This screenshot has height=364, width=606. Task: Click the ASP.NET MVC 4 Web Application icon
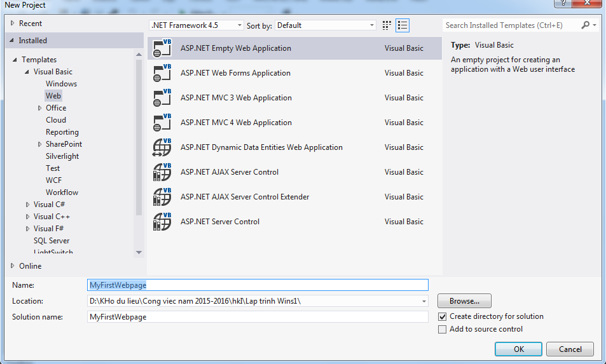coord(162,123)
